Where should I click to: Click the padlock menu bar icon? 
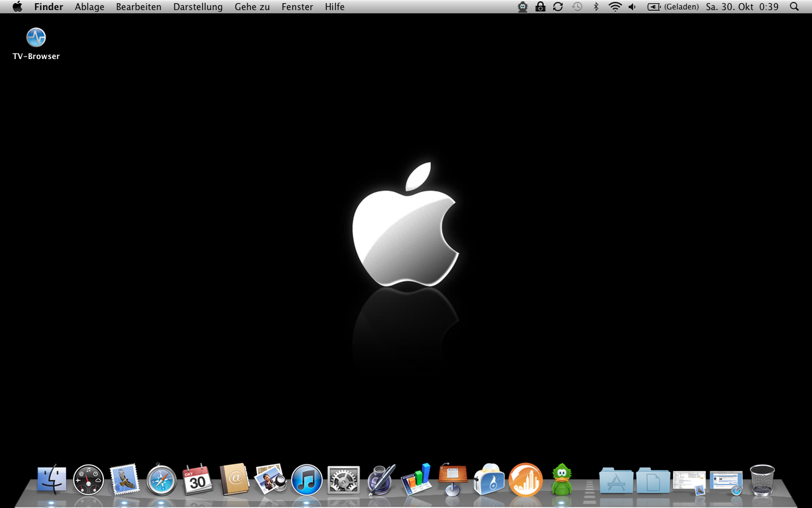pos(540,7)
